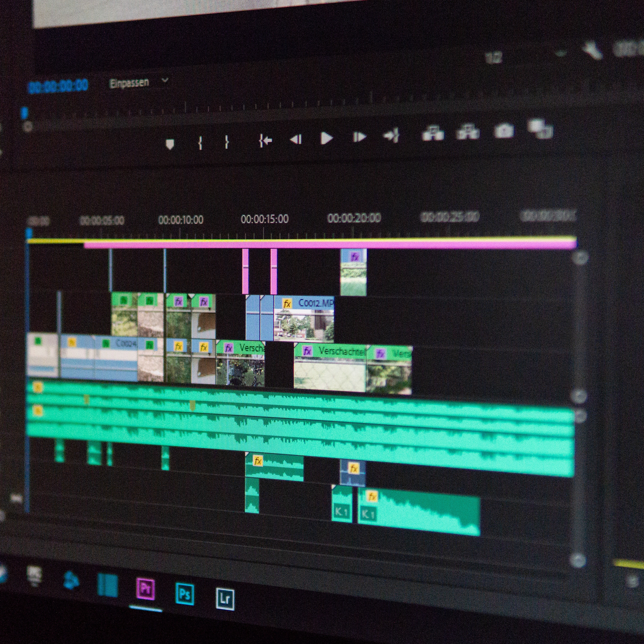The width and height of the screenshot is (644, 644).
Task: Jump to the In point
Action: tap(266, 140)
